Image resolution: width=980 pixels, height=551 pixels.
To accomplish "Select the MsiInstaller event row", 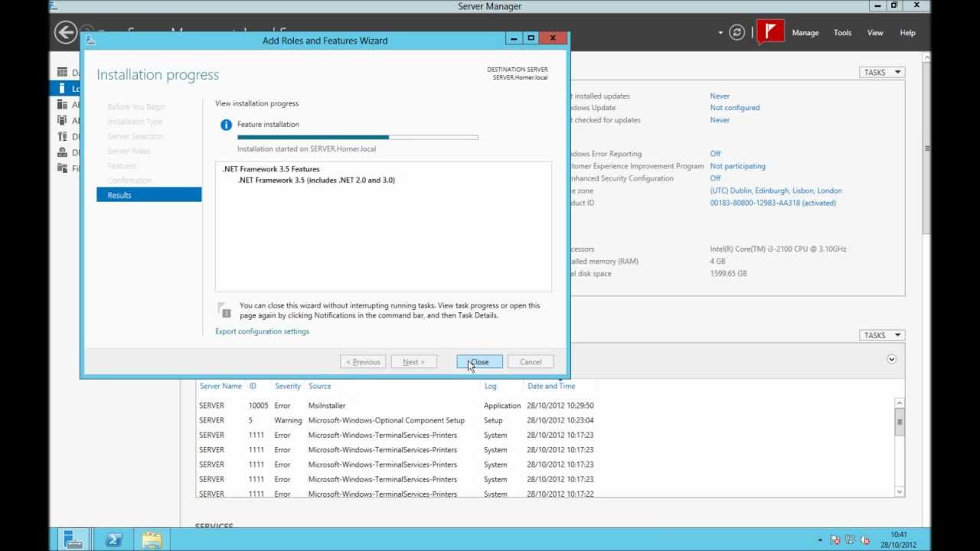I will (x=545, y=406).
